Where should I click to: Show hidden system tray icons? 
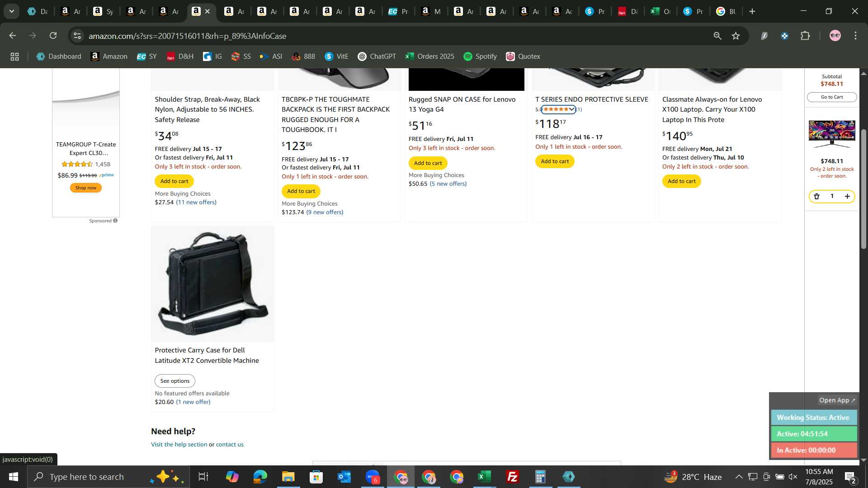(739, 477)
